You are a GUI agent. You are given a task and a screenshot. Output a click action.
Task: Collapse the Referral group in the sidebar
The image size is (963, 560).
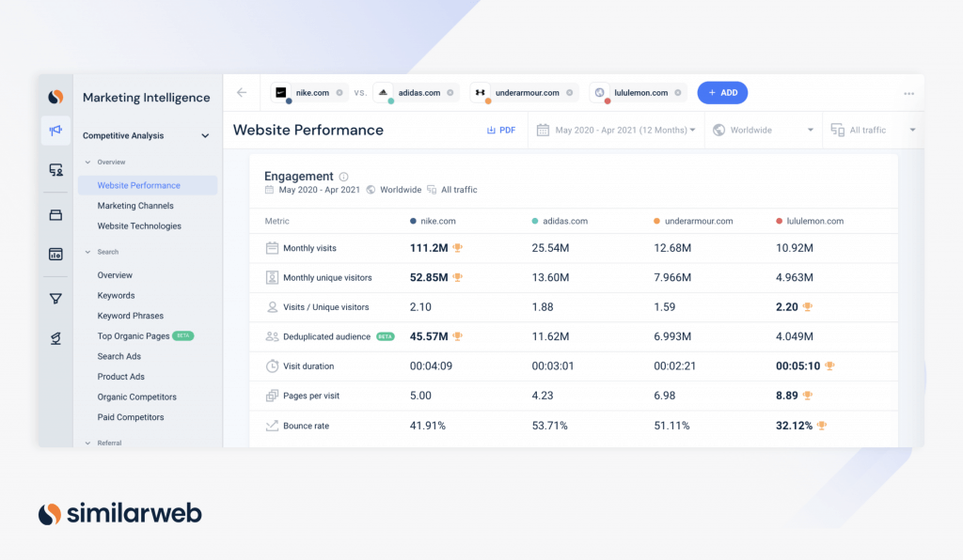(x=87, y=443)
